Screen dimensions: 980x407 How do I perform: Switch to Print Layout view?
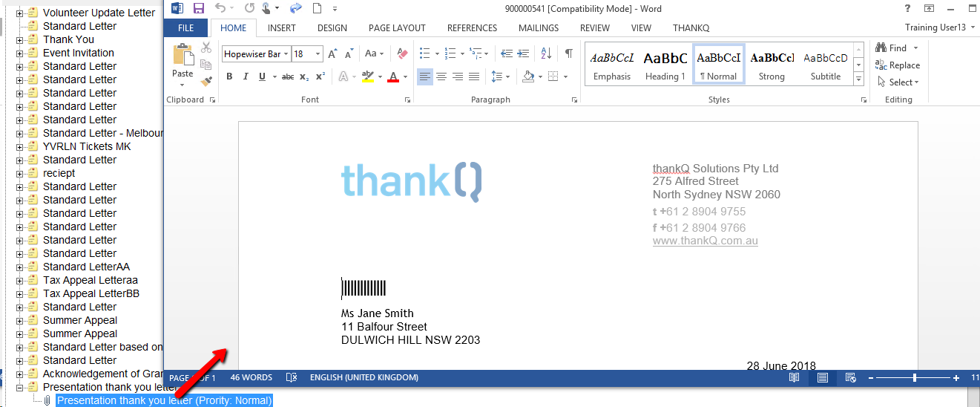(x=822, y=377)
